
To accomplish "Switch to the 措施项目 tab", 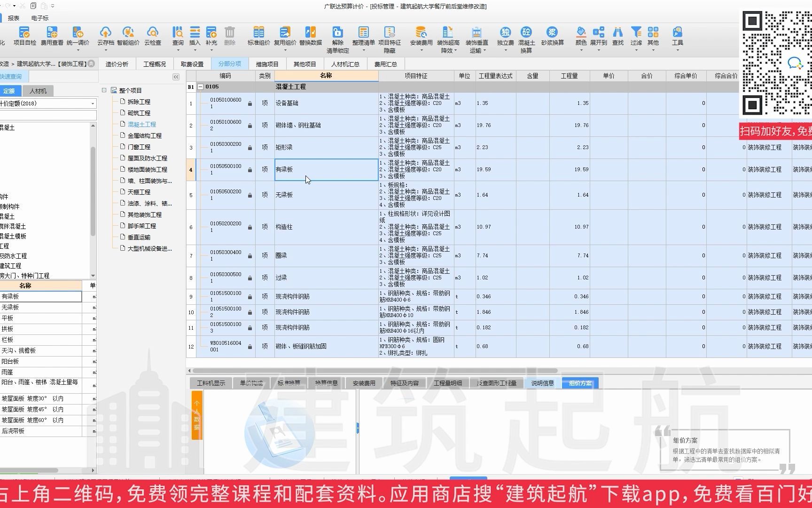I will [x=267, y=64].
